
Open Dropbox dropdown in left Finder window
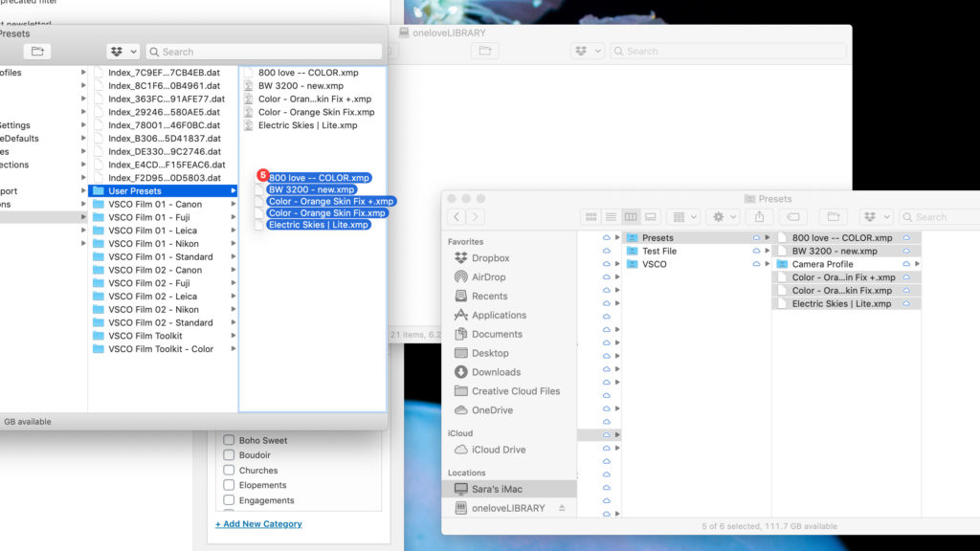pyautogui.click(x=122, y=52)
